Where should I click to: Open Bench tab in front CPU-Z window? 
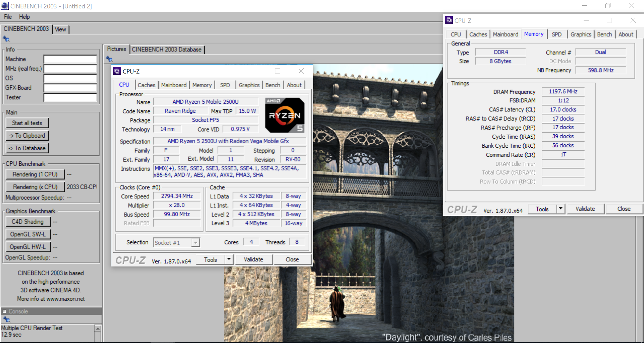[x=273, y=85]
